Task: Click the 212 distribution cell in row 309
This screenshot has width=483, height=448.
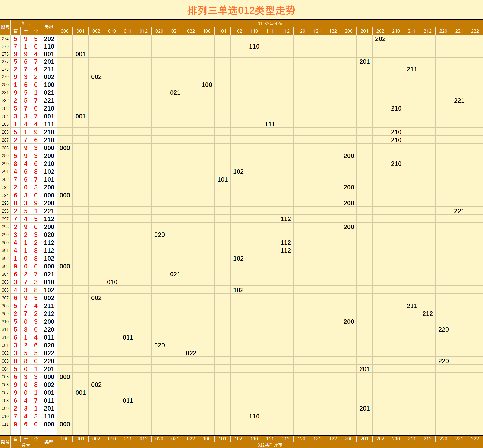Action: click(x=427, y=313)
